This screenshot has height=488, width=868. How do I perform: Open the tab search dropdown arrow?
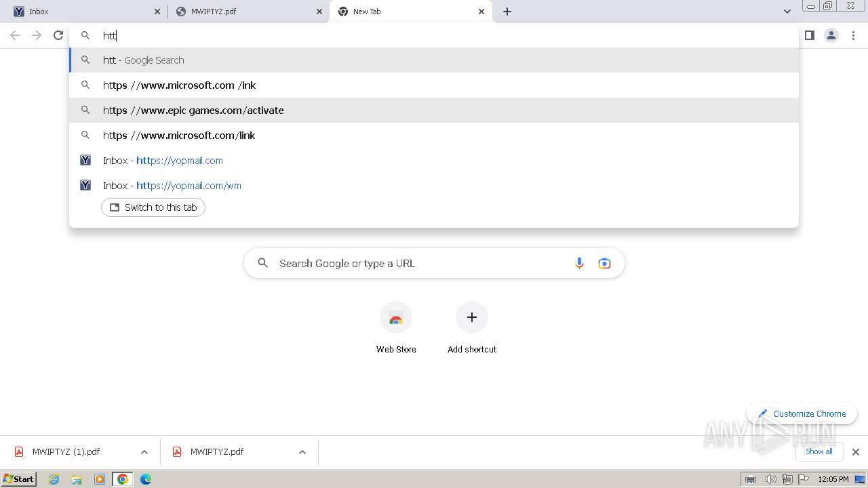click(787, 12)
